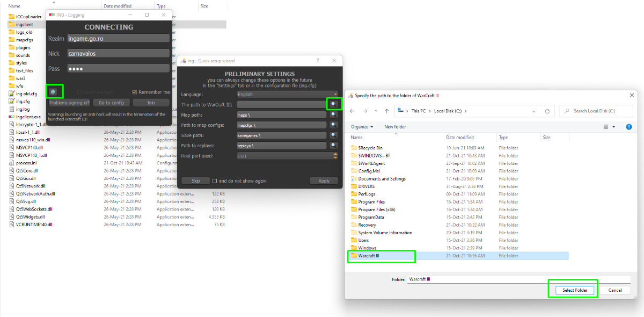Click browse icon beside Save path
Screen dimensions: 644x317
point(334,135)
